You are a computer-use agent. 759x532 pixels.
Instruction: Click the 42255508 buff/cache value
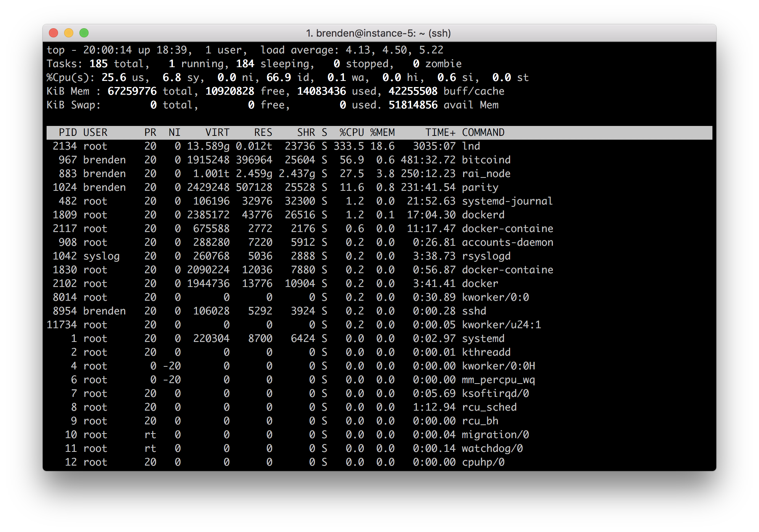click(413, 91)
